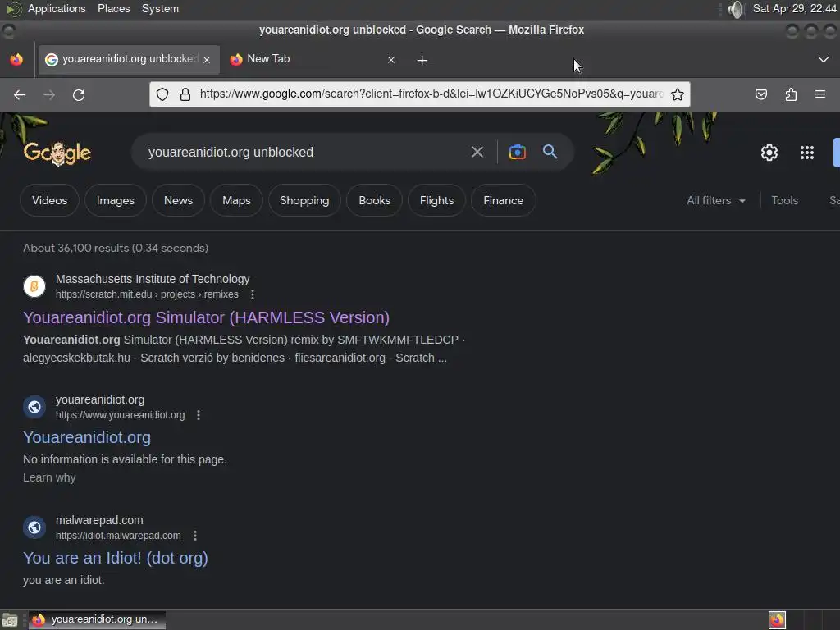This screenshot has width=840, height=630.
Task: Filter results by Flights
Action: click(436, 200)
